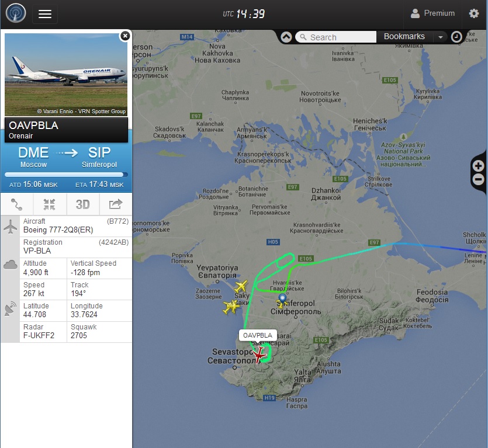Image resolution: width=488 pixels, height=448 pixels.
Task: Share this flight using the share icon
Action: [116, 204]
